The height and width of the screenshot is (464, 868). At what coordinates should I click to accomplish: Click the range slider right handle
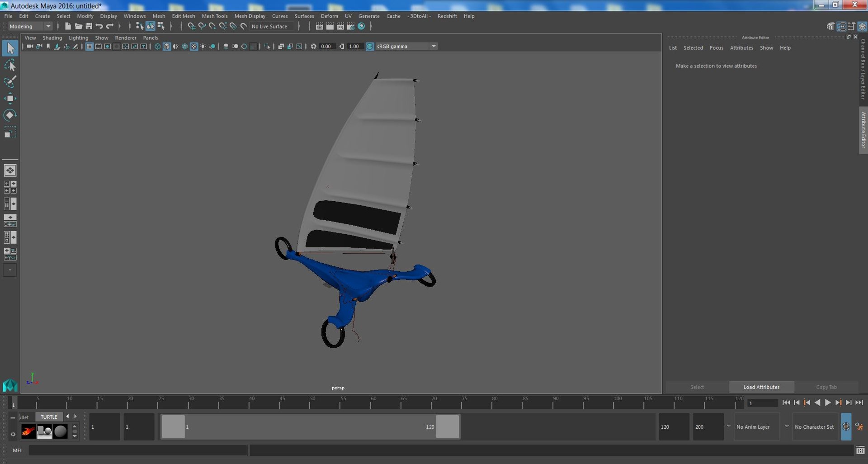point(448,427)
